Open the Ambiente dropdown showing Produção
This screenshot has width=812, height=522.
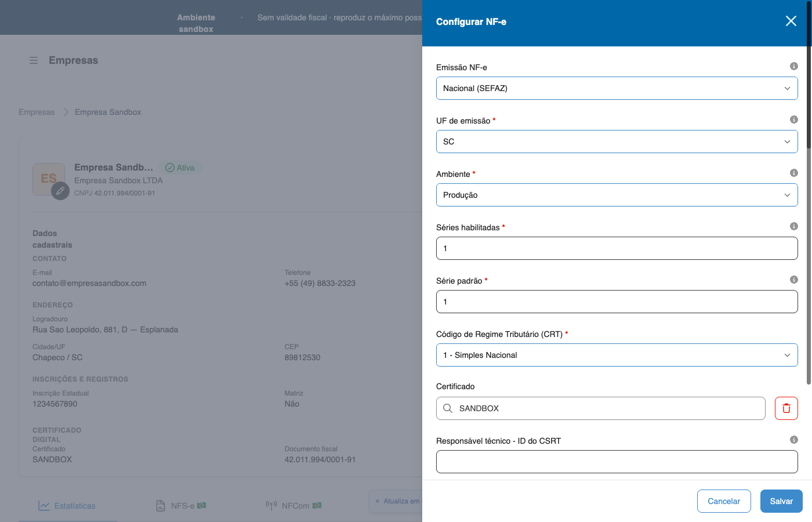[x=617, y=195]
